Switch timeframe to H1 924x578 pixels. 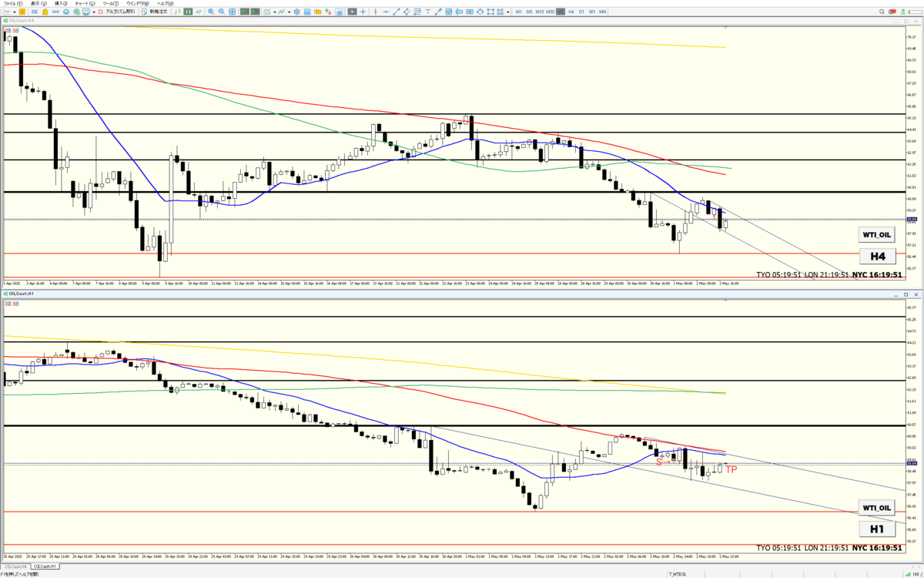click(561, 12)
